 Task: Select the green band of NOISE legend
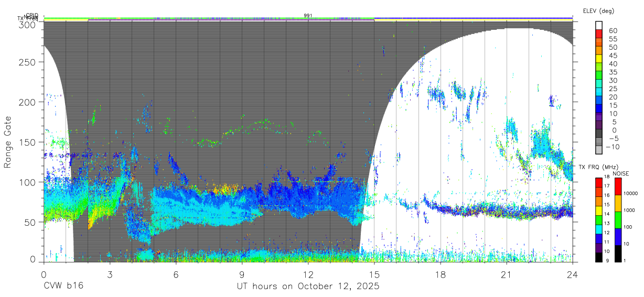(617, 220)
